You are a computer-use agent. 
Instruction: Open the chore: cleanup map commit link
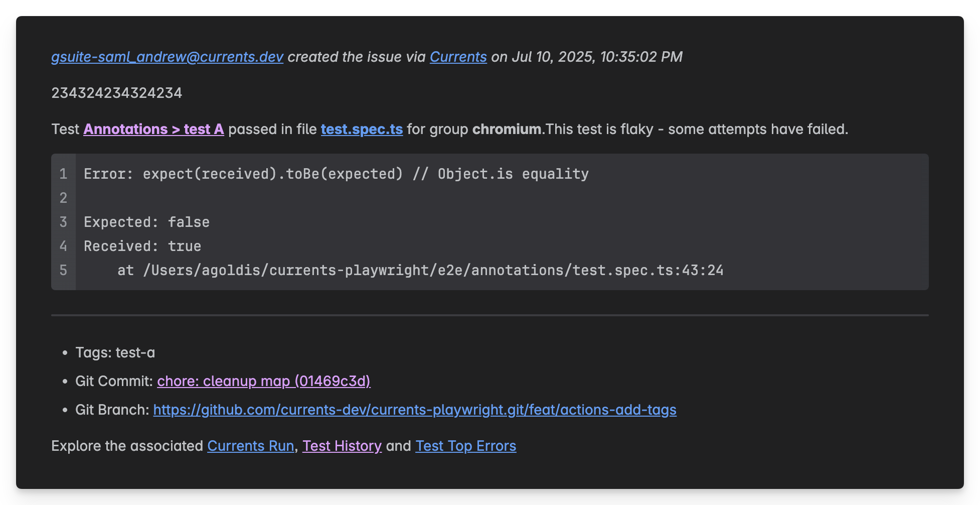point(264,381)
